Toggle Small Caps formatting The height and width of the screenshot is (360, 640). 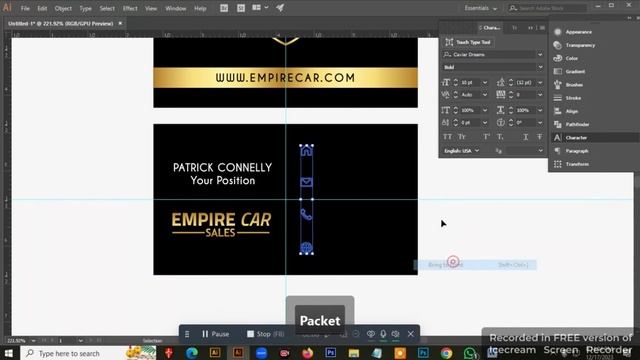pos(462,137)
